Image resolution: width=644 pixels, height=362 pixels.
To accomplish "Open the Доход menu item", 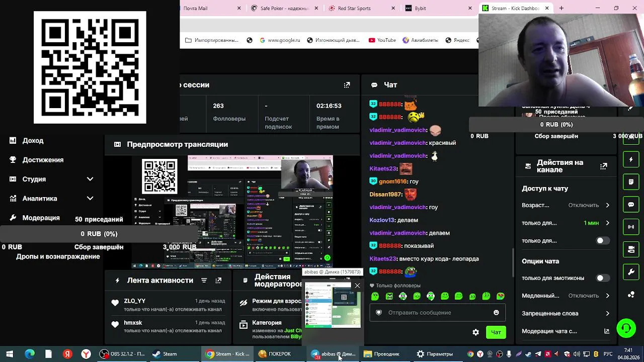I will coord(33,141).
